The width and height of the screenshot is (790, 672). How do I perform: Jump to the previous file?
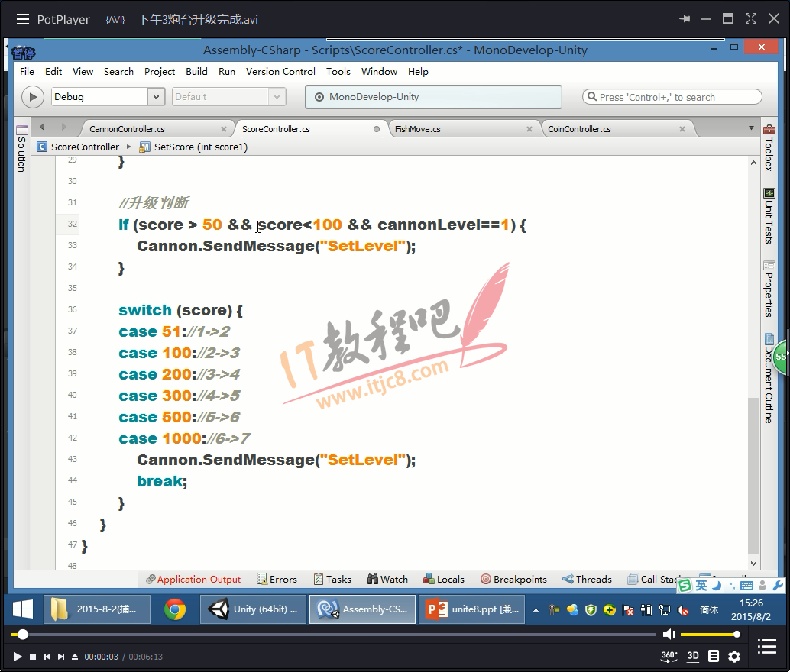tap(47, 657)
